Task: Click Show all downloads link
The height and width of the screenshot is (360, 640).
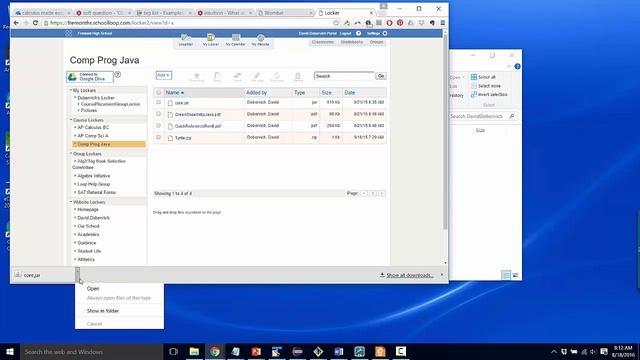Action: [409, 276]
